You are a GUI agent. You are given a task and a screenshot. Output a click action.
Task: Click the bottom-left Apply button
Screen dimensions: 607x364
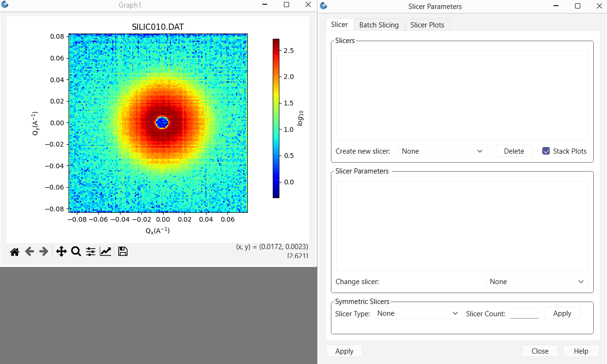pos(344,351)
